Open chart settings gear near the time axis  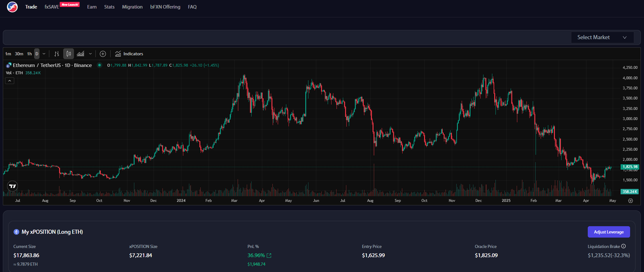pos(631,201)
